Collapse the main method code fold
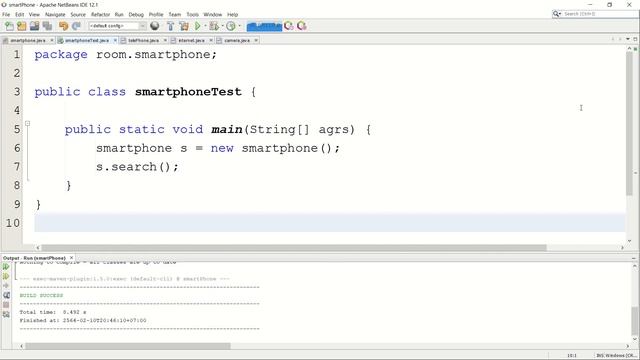This screenshot has width=640, height=360. click(x=27, y=123)
